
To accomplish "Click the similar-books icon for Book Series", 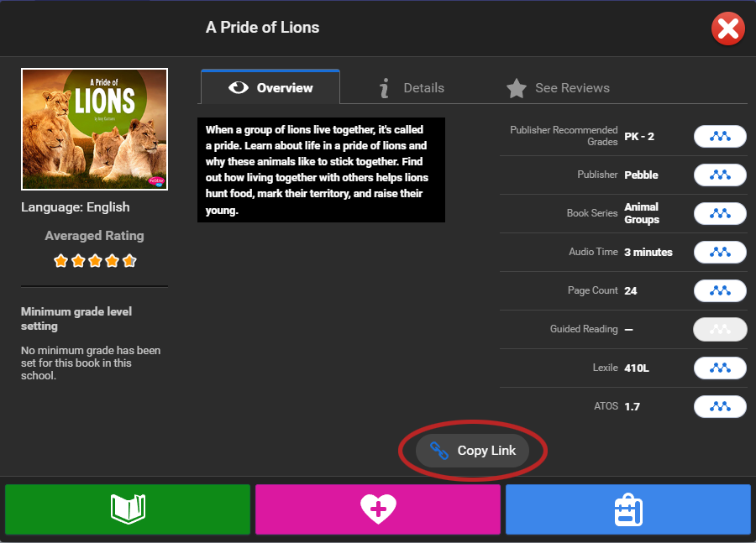I will (x=720, y=213).
